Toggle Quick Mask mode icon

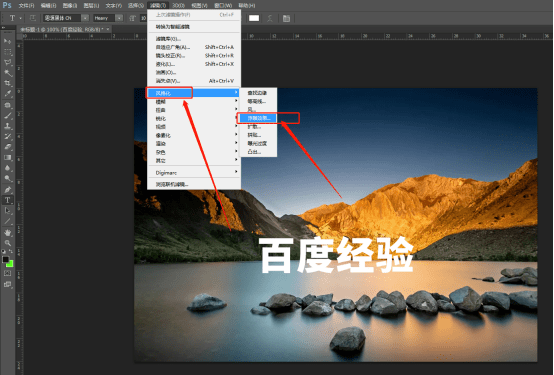pyautogui.click(x=7, y=273)
